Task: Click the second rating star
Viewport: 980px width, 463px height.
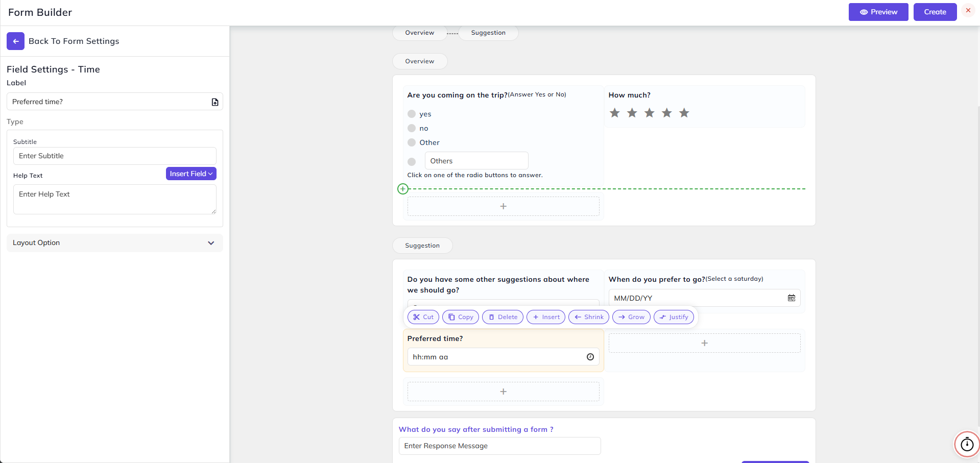Action: point(632,113)
